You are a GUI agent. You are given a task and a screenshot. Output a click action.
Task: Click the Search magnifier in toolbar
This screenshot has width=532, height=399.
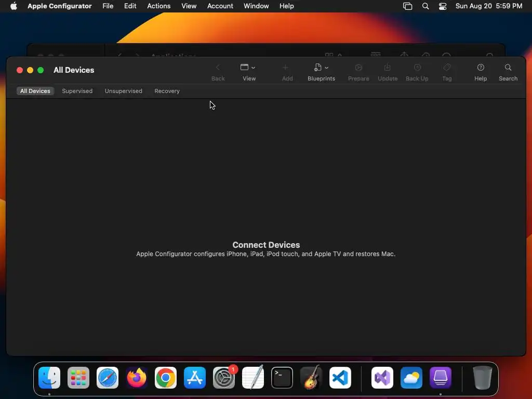[x=508, y=68]
